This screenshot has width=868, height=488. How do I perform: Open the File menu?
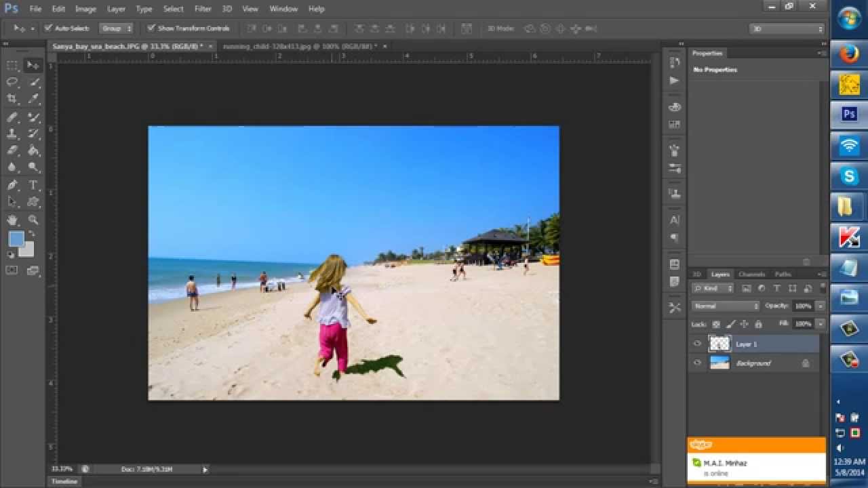point(35,9)
